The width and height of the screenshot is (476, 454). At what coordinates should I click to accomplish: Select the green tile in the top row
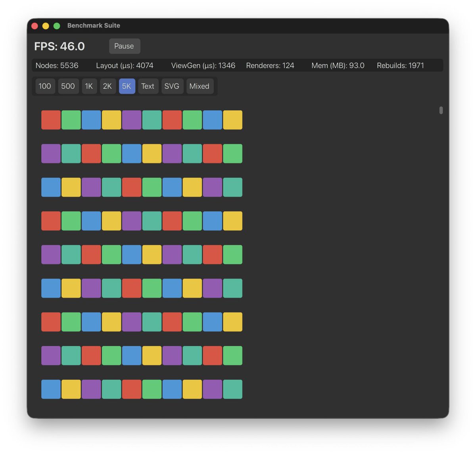point(71,119)
